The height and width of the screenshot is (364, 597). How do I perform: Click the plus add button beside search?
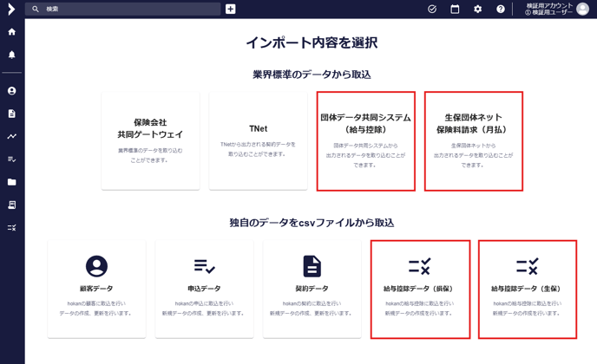click(x=231, y=10)
